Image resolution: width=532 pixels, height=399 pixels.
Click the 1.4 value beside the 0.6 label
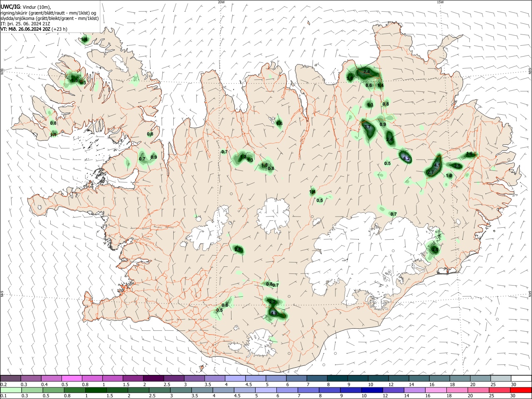pyautogui.click(x=380, y=85)
